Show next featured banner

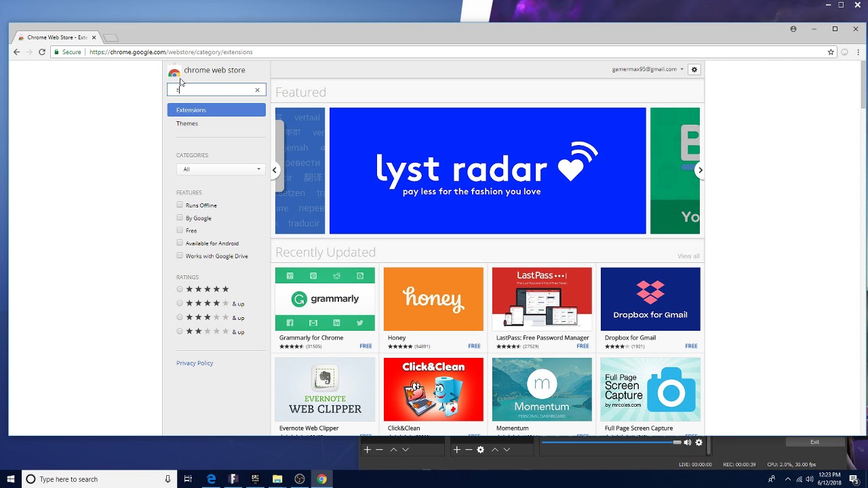coord(700,170)
